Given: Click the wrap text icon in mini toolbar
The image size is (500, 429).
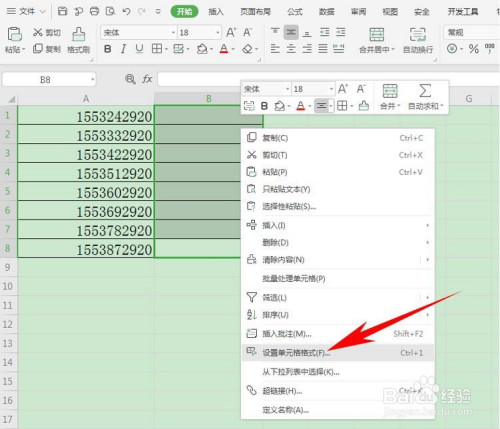Looking at the screenshot, I should click(x=249, y=106).
